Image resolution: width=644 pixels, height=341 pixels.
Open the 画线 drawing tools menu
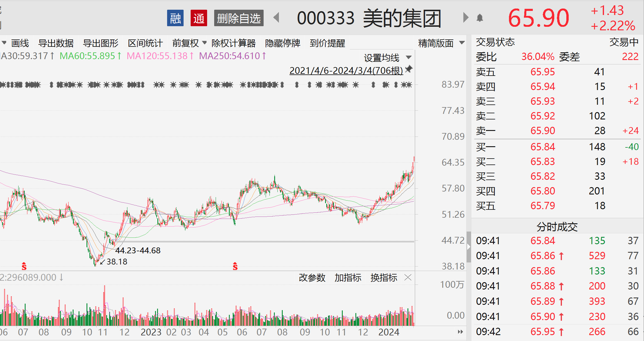20,43
